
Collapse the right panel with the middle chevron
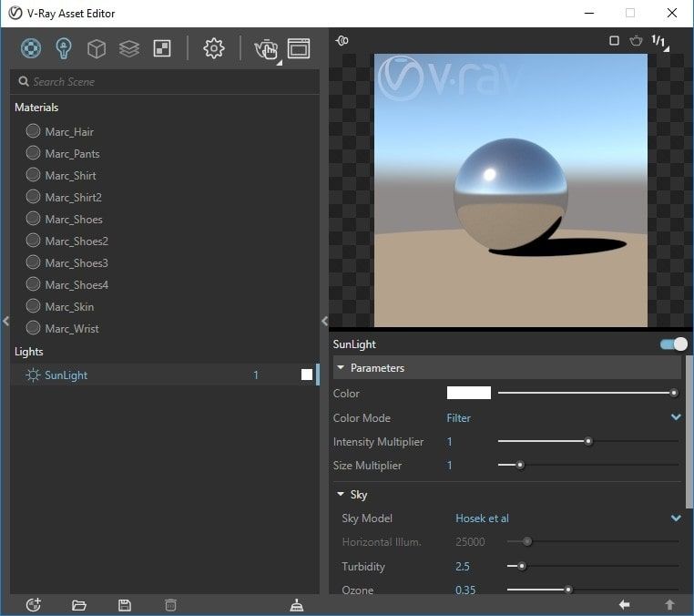pyautogui.click(x=325, y=321)
